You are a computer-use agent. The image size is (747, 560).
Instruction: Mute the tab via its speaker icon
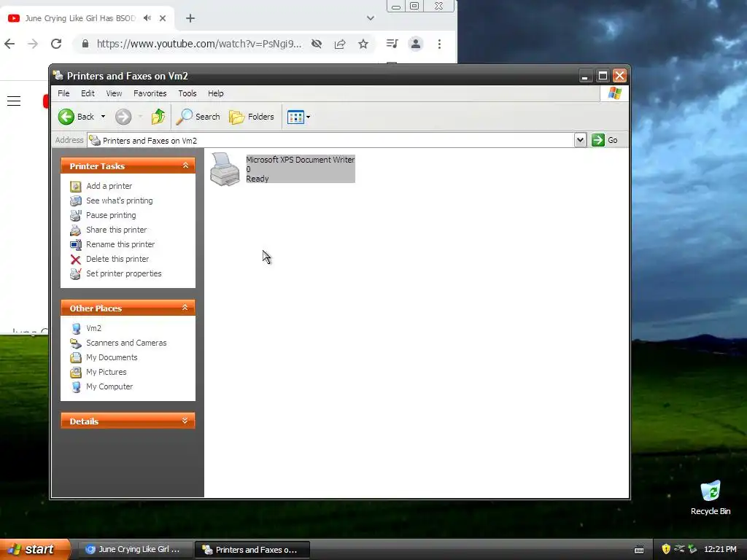point(147,18)
